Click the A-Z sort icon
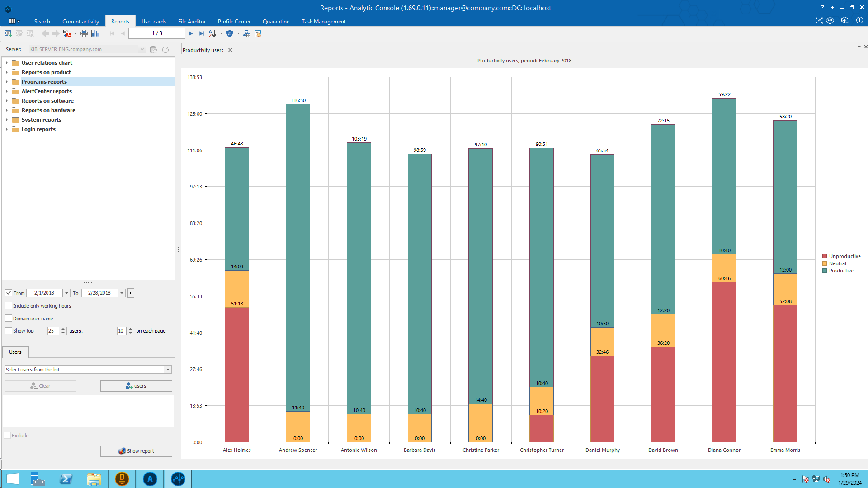 pos(212,33)
